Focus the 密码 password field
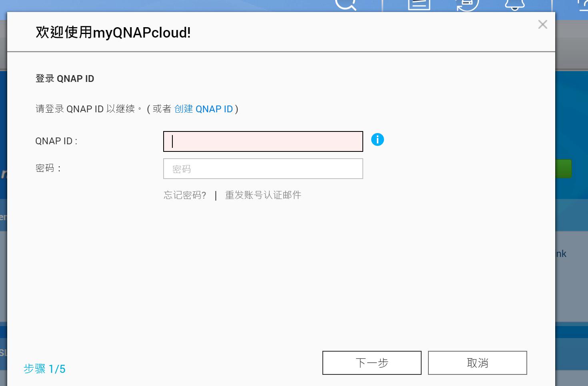Image resolution: width=588 pixels, height=386 pixels. [x=263, y=169]
